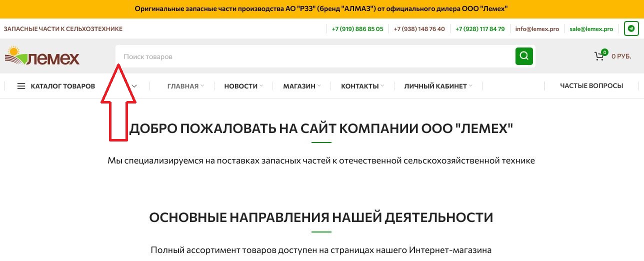Image resolution: width=644 pixels, height=261 pixels.
Task: Call phone number +7 (919) 886 85 05
Action: (357, 29)
